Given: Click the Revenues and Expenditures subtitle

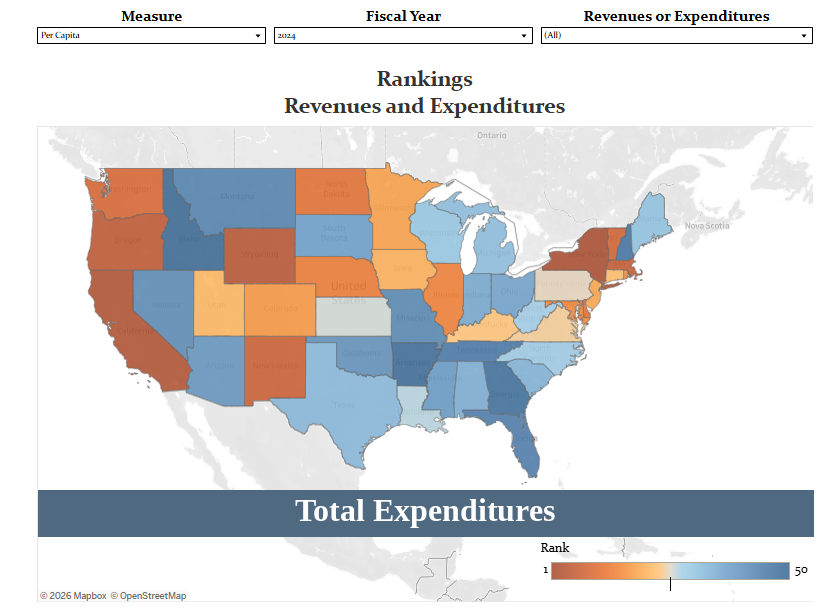Looking at the screenshot, I should point(425,106).
